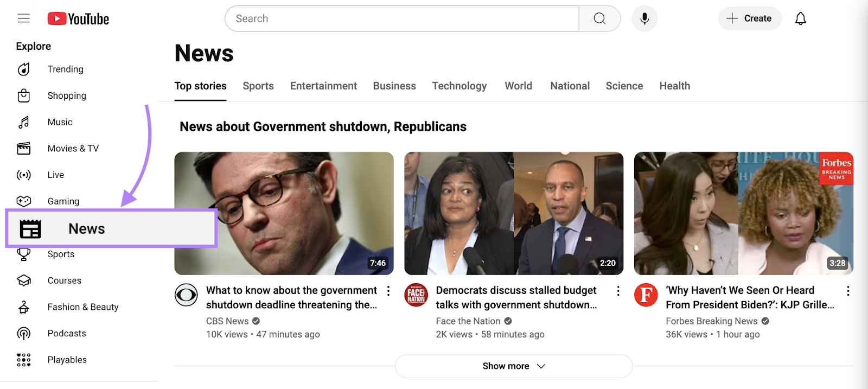
Task: Open the Gaming sidebar icon
Action: (x=24, y=201)
